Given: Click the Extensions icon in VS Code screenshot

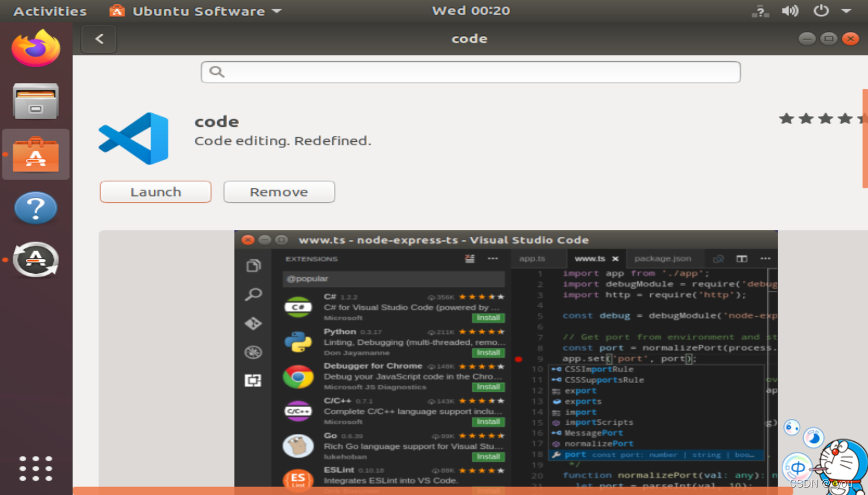Looking at the screenshot, I should [x=253, y=380].
